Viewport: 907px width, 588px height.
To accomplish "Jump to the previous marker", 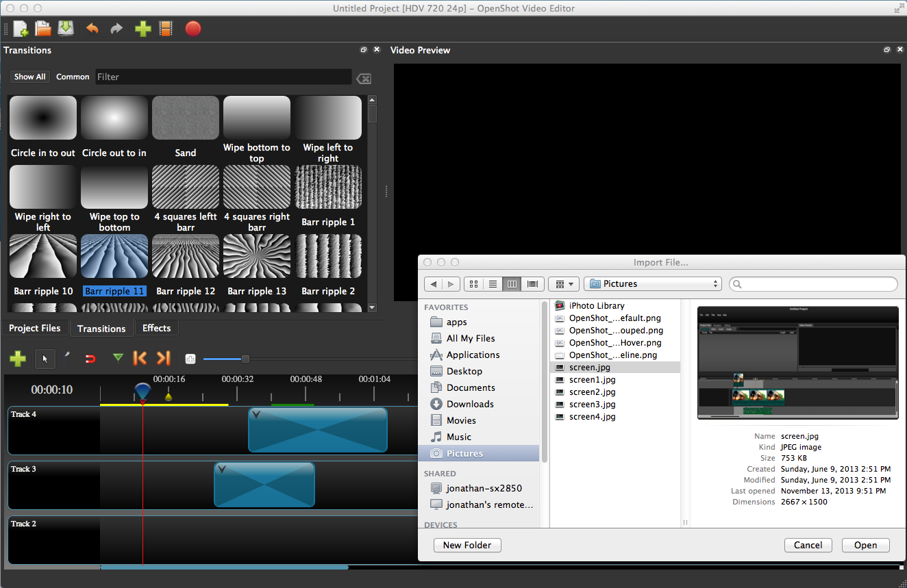I will click(140, 358).
